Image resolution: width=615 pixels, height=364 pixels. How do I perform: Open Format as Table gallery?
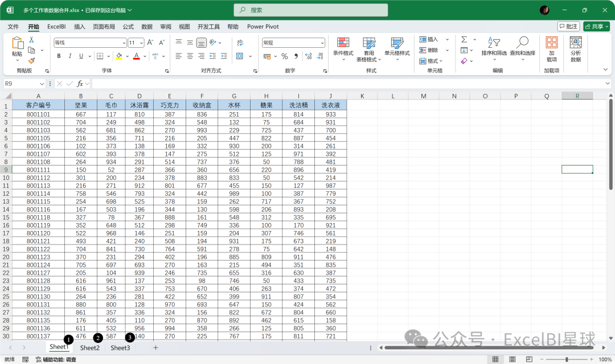(368, 49)
